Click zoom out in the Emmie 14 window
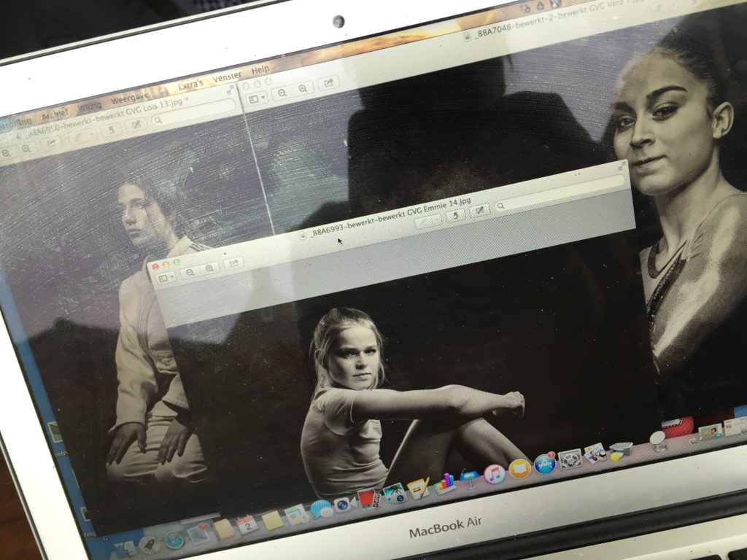 190,273
